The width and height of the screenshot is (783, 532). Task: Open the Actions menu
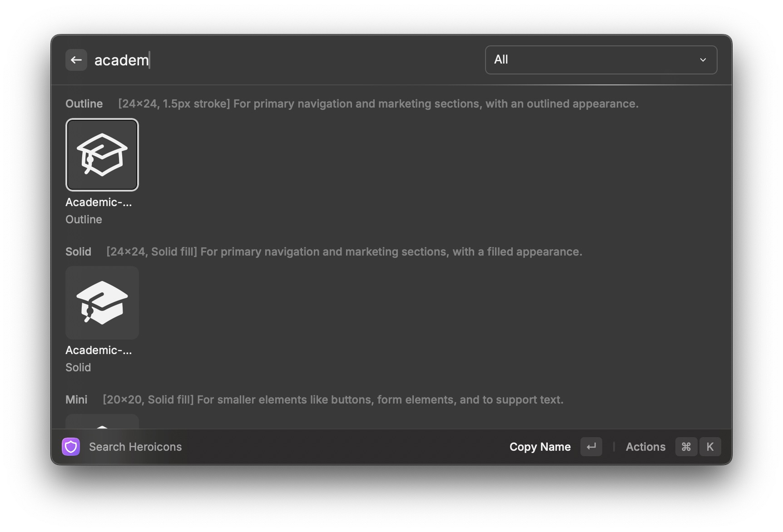pyautogui.click(x=645, y=447)
